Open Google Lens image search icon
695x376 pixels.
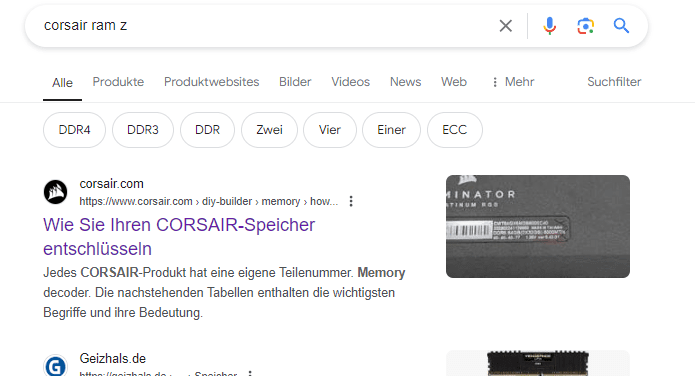586,26
